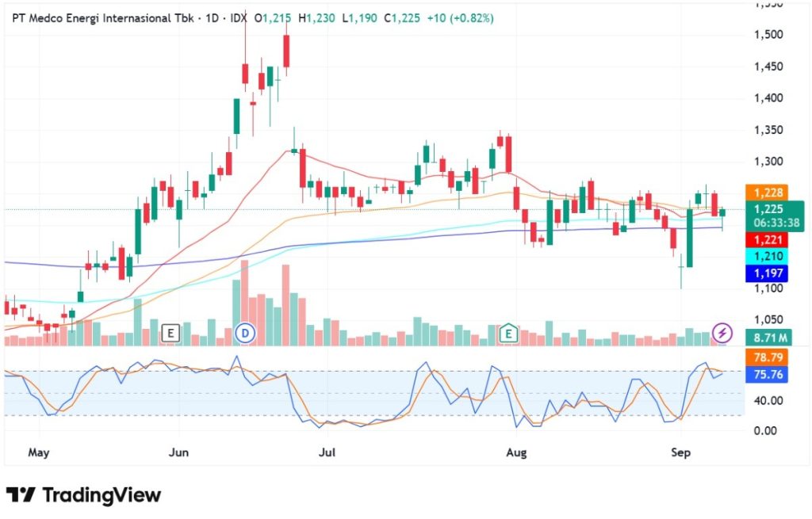Screen dimensions: 812x519
Task: Click the blue 75.76 stochastic value label
Action: point(768,374)
